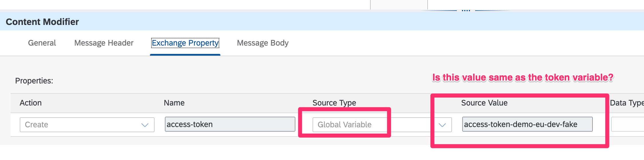
Task: Click the Data Type column header
Action: (626, 103)
